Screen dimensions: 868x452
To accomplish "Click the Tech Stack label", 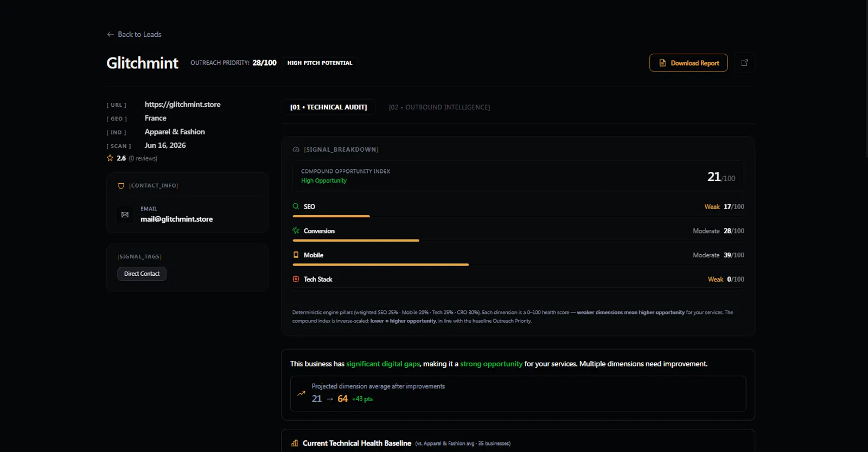I will click(318, 279).
